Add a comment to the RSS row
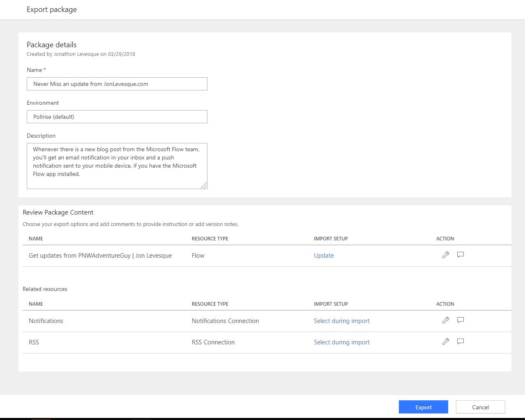The height and width of the screenshot is (420, 525). 461,342
